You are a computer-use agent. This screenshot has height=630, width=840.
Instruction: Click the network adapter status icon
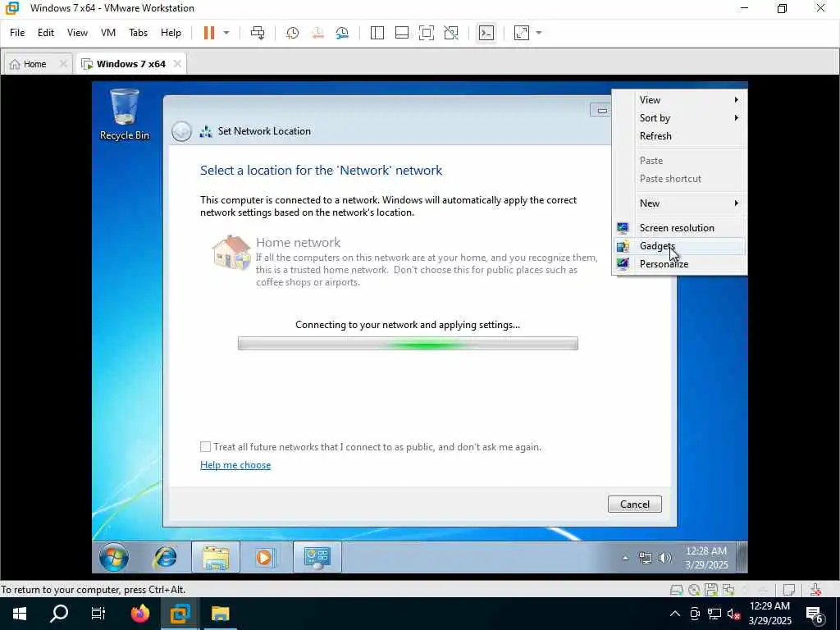728,590
